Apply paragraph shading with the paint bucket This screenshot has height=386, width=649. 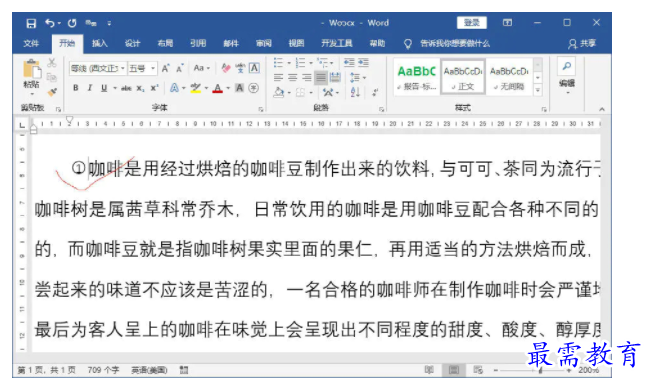[279, 92]
